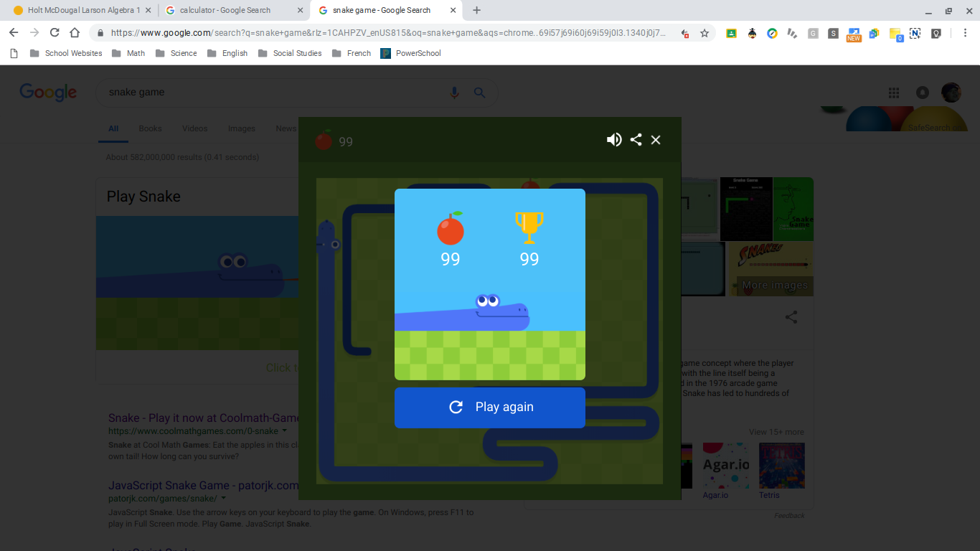
Task: Click the More images thumbnail
Action: tap(771, 268)
